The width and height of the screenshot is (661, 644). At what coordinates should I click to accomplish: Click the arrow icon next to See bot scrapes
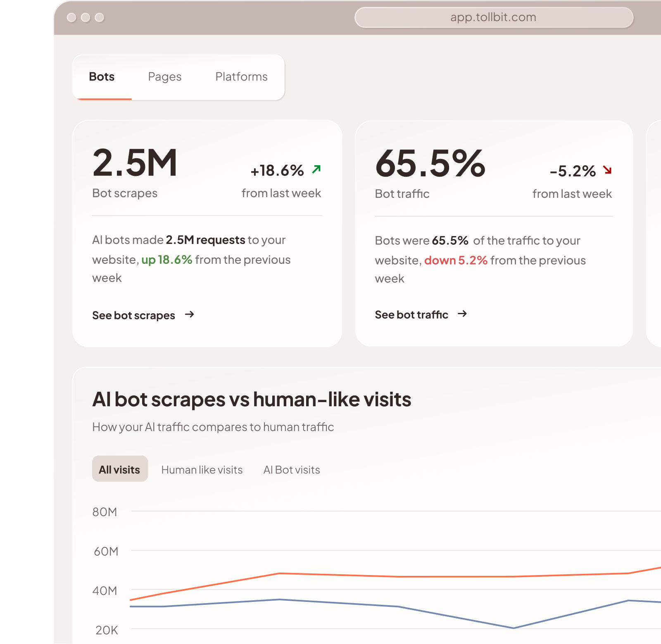[190, 315]
